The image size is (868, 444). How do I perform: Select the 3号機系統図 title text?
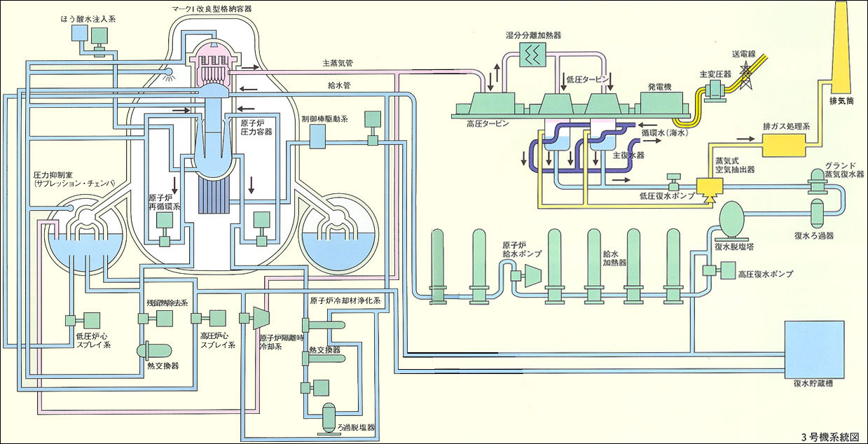pyautogui.click(x=831, y=436)
